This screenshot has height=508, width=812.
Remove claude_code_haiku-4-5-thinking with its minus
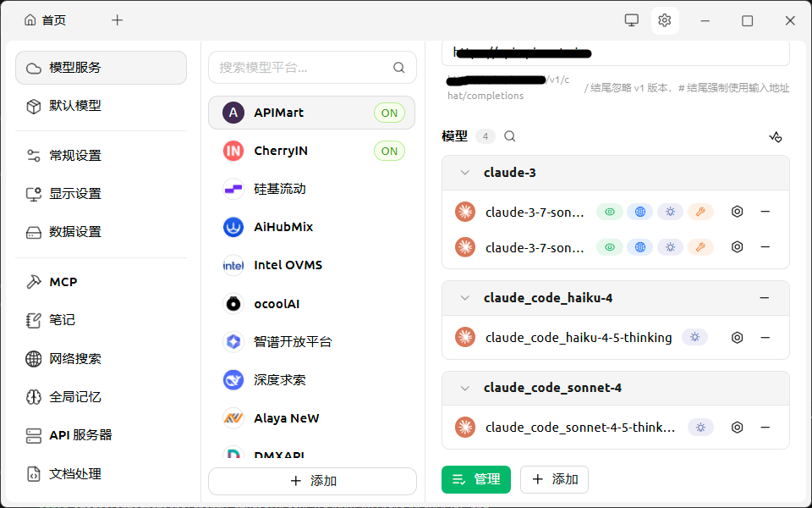pos(765,338)
